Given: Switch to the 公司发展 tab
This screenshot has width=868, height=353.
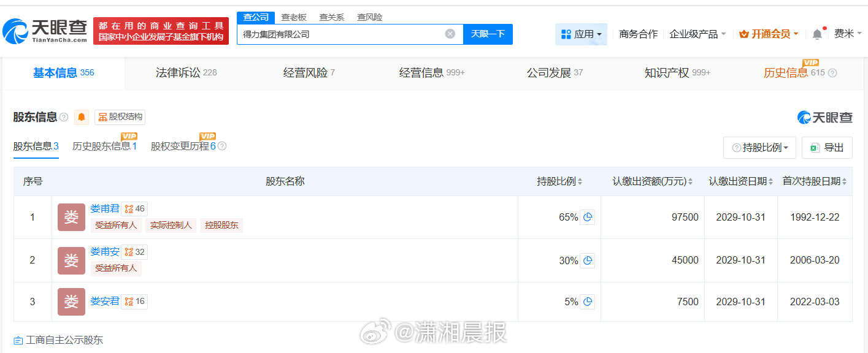Looking at the screenshot, I should [x=555, y=73].
